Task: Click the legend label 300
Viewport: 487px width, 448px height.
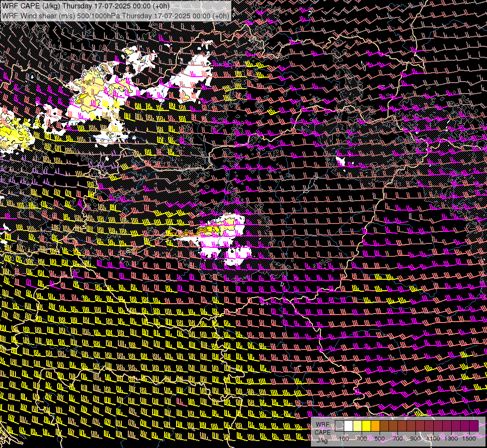Action: (362, 439)
